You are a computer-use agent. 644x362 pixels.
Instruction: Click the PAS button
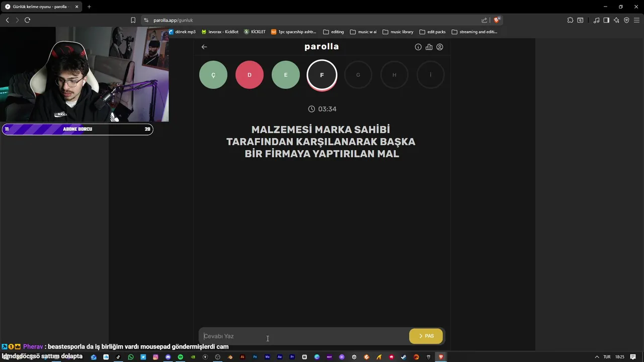426,336
